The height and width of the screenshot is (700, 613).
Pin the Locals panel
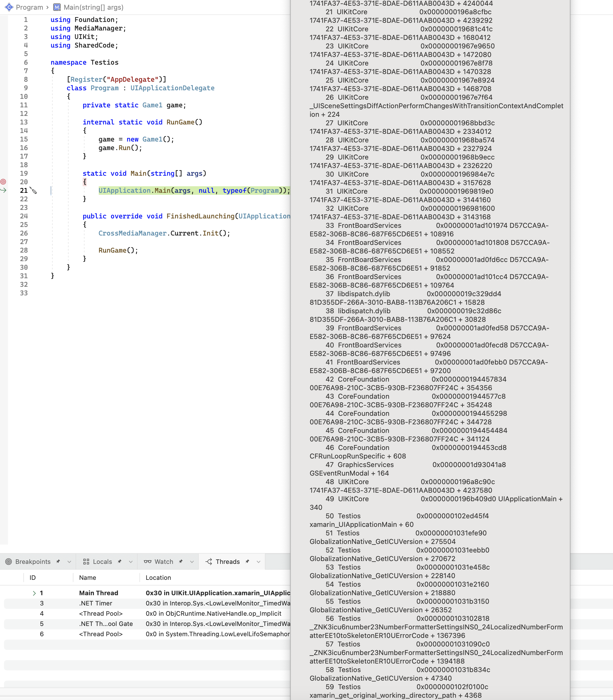(120, 561)
